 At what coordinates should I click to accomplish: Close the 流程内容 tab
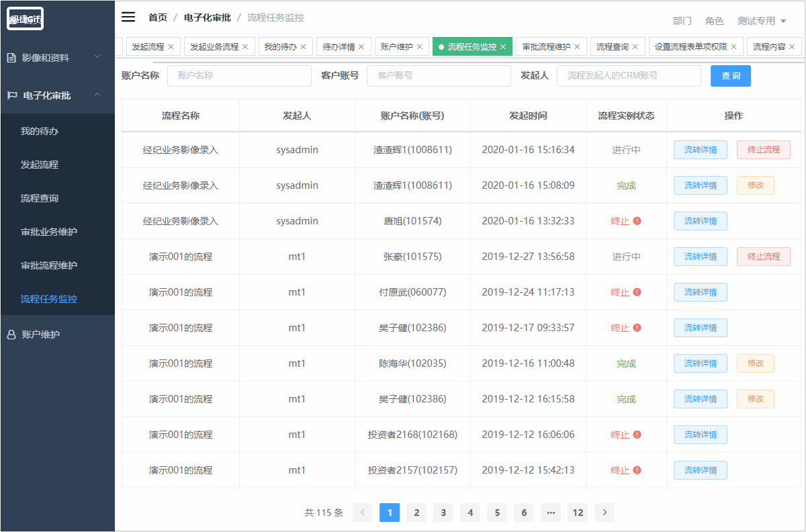[792, 47]
